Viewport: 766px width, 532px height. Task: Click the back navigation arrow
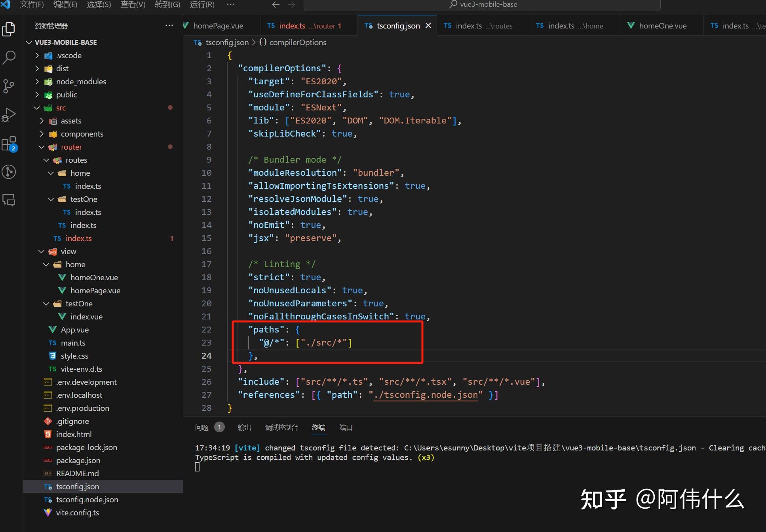(276, 5)
